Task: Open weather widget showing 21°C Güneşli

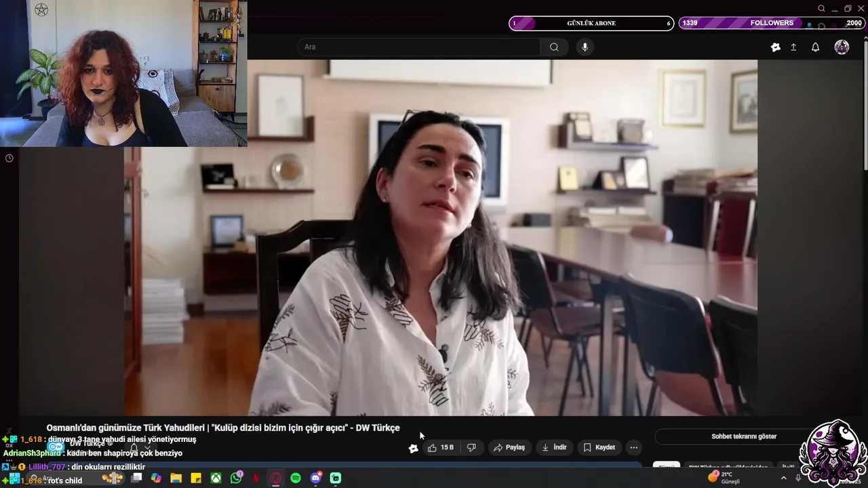Action: (724, 478)
